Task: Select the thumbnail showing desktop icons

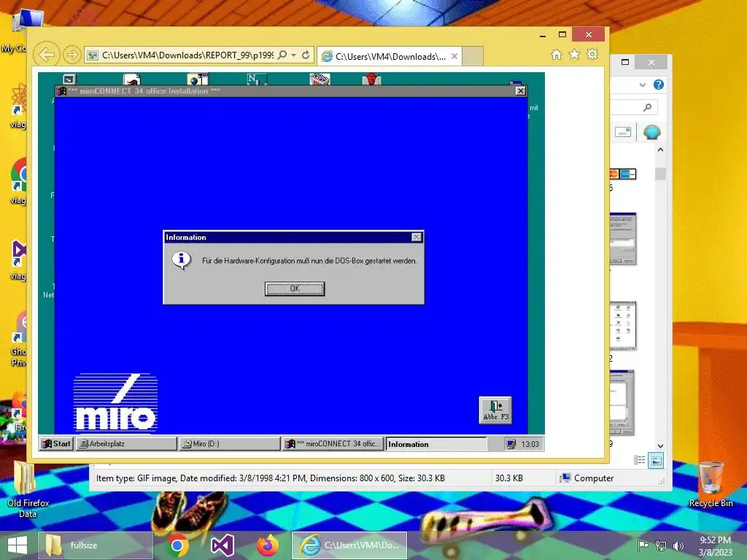Action: [x=623, y=326]
